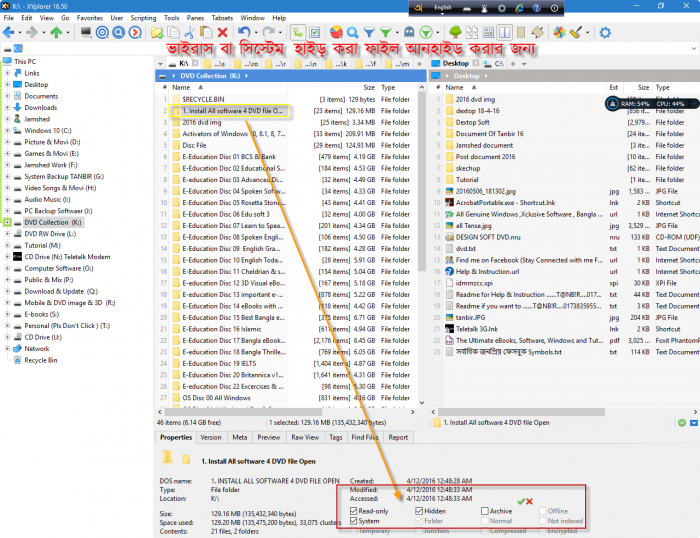This screenshot has width=700, height=538.
Task: Open the Tags info tab
Action: click(x=336, y=437)
